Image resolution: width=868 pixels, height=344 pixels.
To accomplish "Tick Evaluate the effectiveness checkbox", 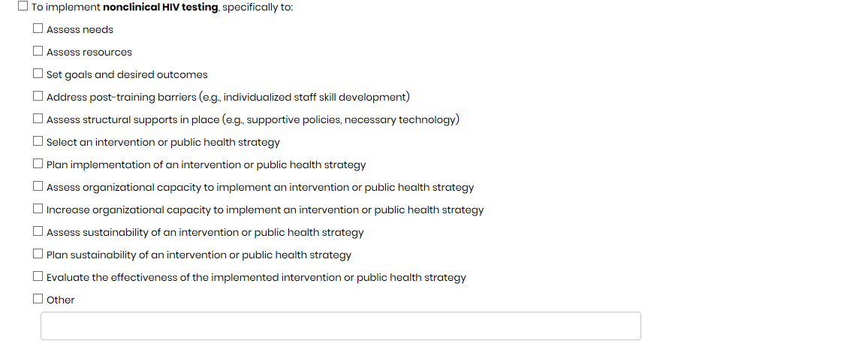I will click(x=38, y=277).
